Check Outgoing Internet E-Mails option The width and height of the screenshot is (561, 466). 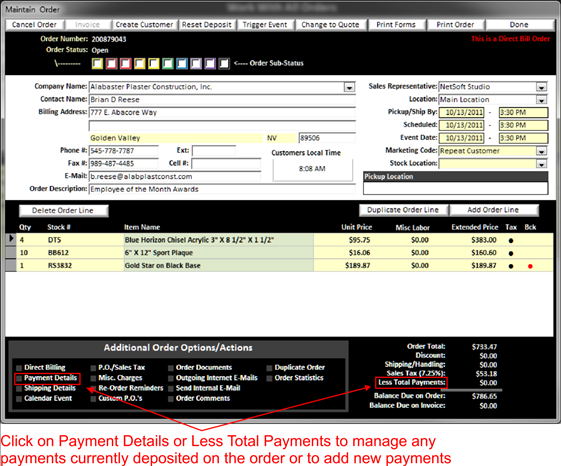point(171,378)
